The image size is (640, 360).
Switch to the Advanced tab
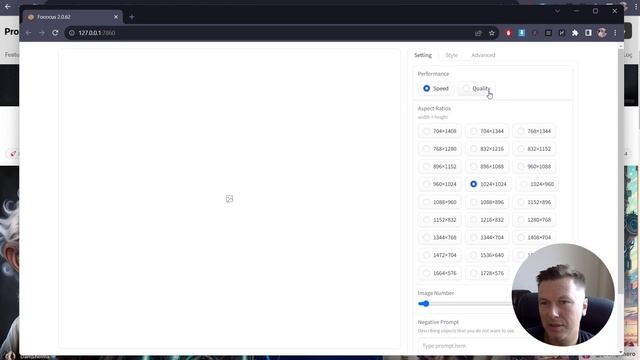483,55
